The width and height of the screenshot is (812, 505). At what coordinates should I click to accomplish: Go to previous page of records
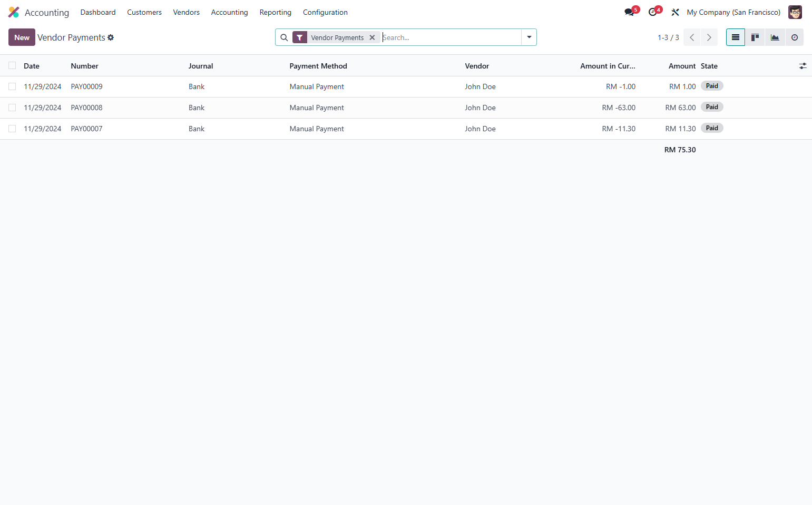(692, 37)
